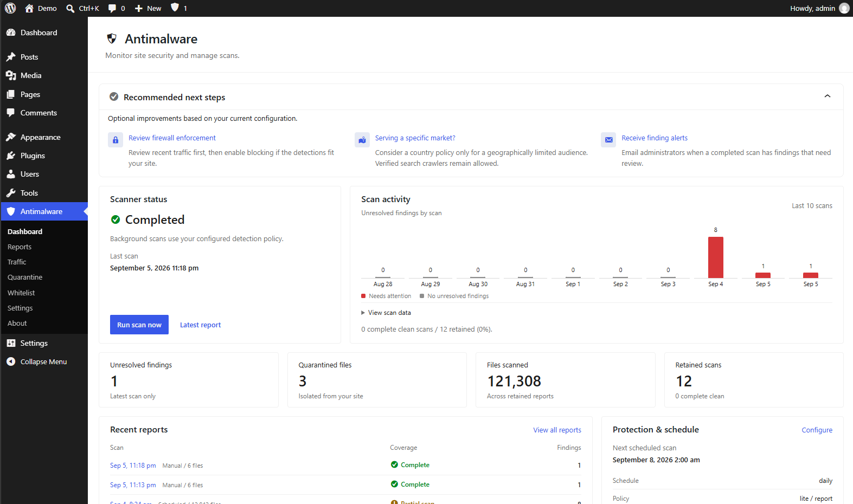Open the Tools wrench icon
853x504 pixels.
[x=11, y=193]
